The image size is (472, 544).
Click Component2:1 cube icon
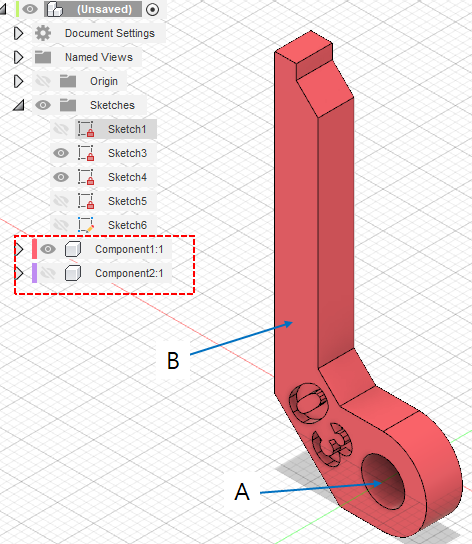coord(73,273)
